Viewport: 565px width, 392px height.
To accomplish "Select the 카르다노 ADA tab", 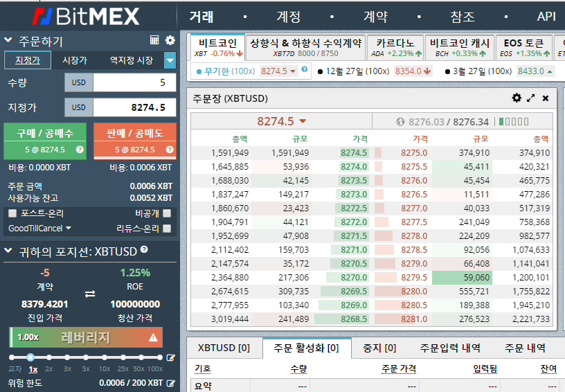I will (x=395, y=48).
